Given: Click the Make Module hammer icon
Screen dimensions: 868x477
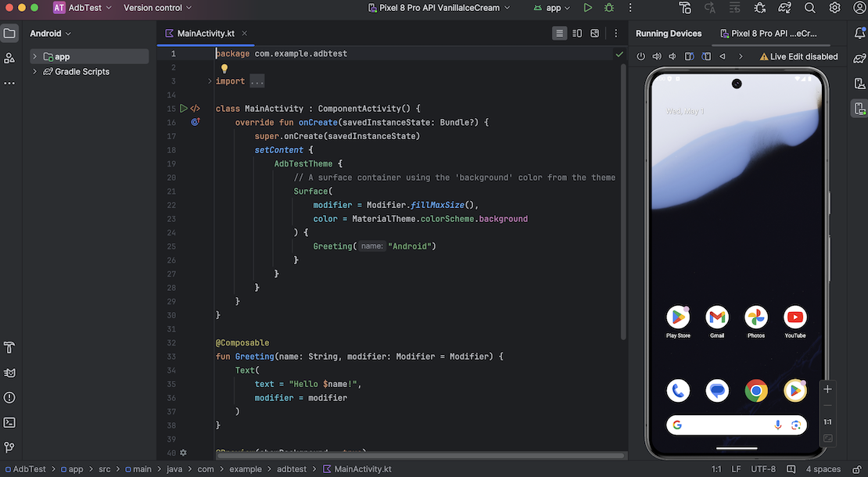Looking at the screenshot, I should tap(685, 8).
